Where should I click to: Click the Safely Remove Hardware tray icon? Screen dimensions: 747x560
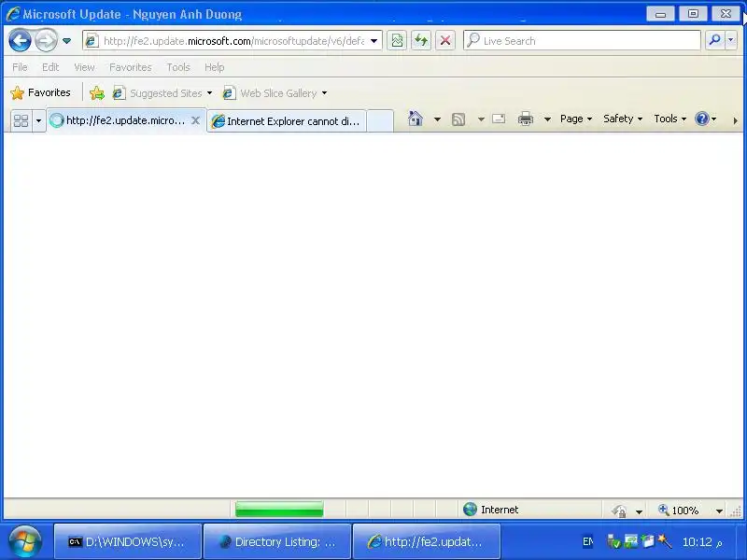coord(613,541)
